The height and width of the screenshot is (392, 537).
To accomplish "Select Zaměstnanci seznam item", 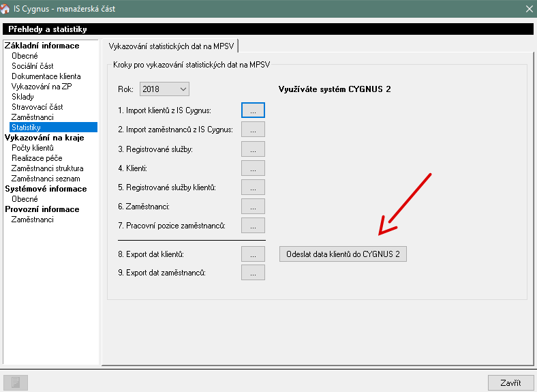I will (x=46, y=179).
